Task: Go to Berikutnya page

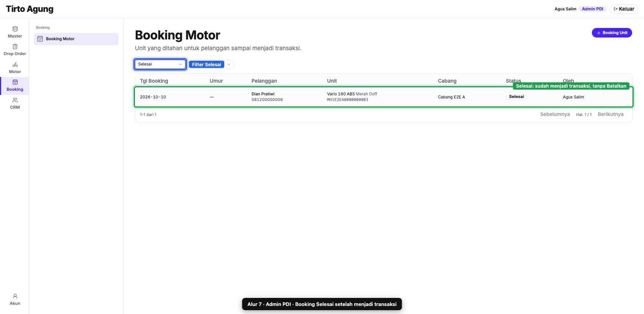Action: (610, 114)
